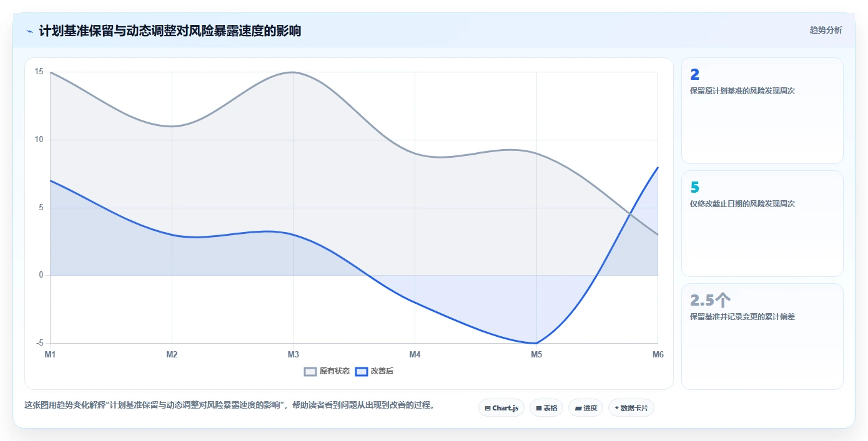This screenshot has height=441, width=868.
Task: Toggle the 改善后 legend entry
Action: coord(374,371)
